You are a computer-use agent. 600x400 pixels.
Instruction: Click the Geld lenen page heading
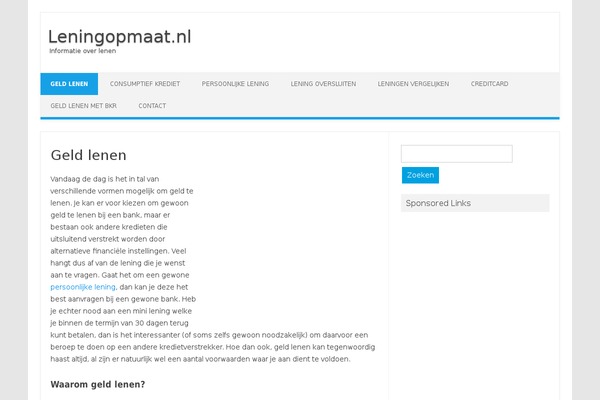click(88, 155)
